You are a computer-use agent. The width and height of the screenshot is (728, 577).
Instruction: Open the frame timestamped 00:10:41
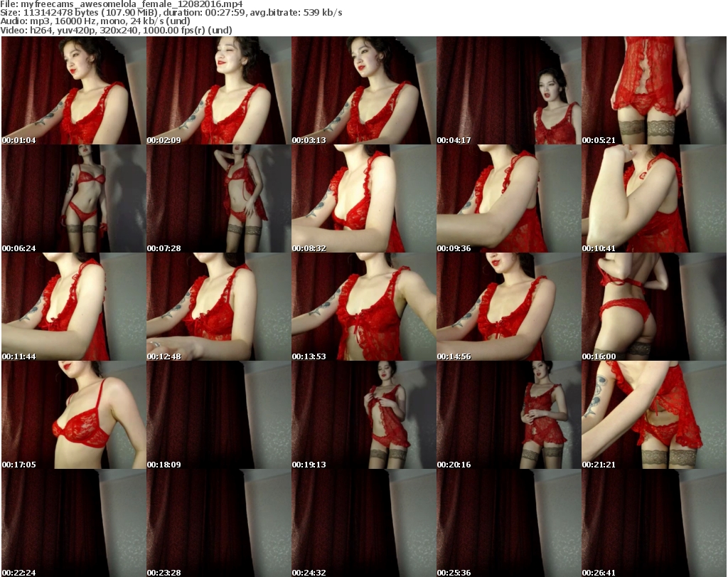click(653, 198)
